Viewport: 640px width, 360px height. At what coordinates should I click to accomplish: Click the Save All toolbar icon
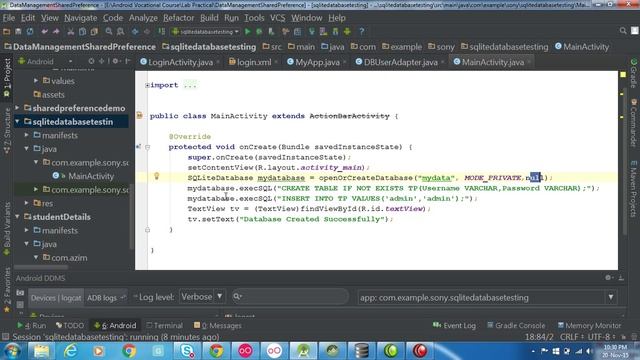pyautogui.click(x=18, y=31)
